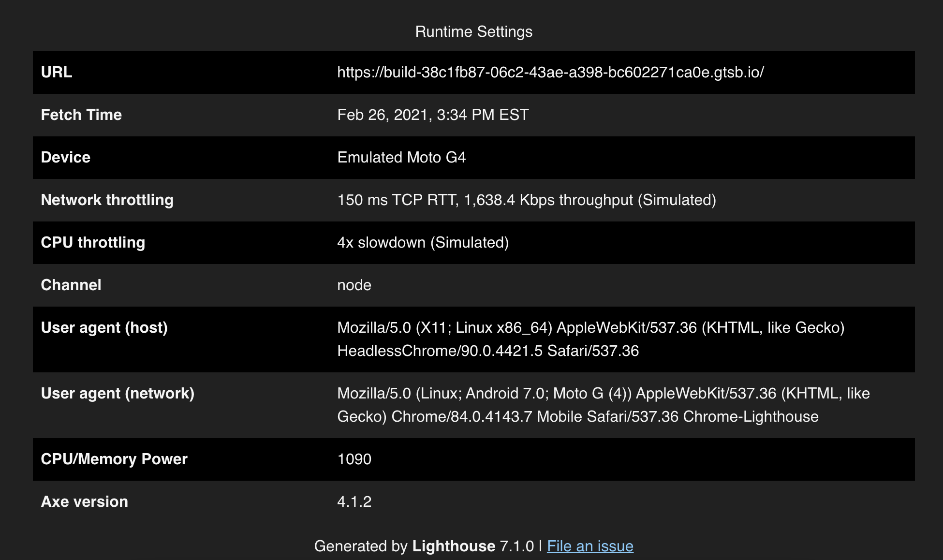This screenshot has height=560, width=943.
Task: Click the CPU throttling label
Action: click(93, 243)
